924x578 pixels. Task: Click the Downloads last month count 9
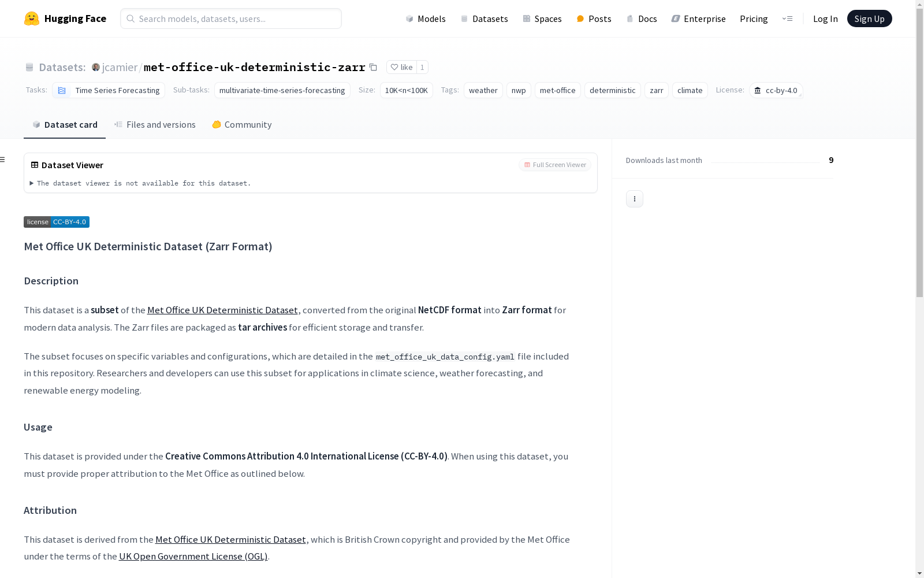[x=831, y=160]
